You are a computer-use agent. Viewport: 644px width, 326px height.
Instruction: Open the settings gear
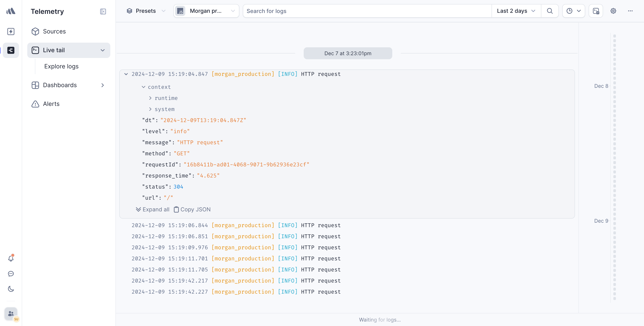613,11
